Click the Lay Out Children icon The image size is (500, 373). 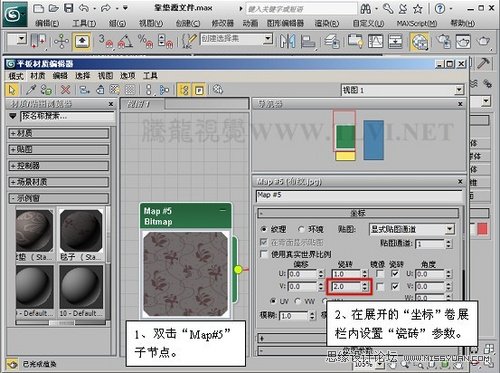click(164, 90)
